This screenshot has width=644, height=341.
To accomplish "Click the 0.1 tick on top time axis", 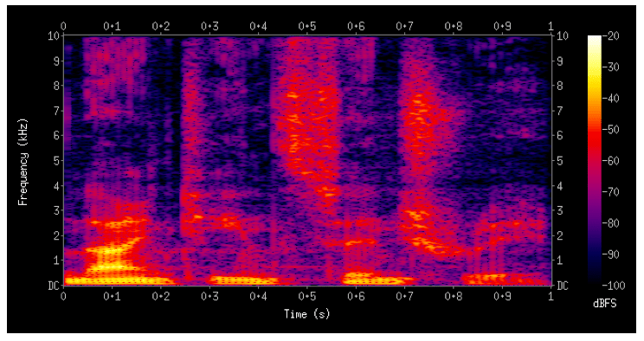I will [112, 26].
